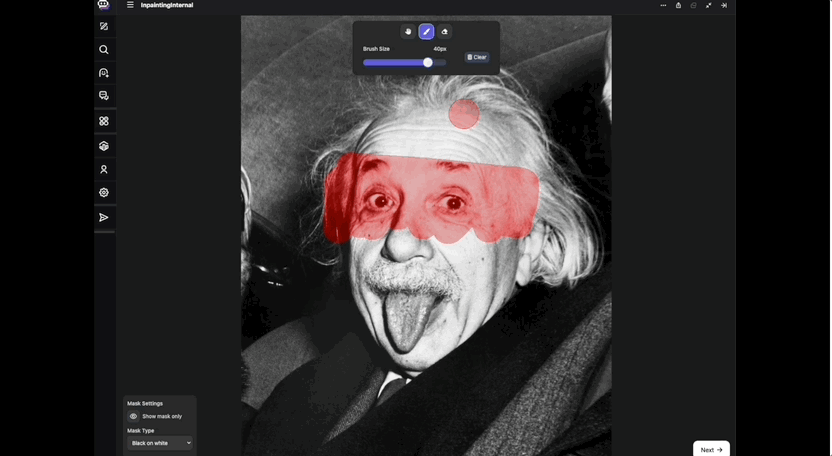Click the dimmed icon after the share button
The height and width of the screenshot is (456, 832).
pos(693,5)
